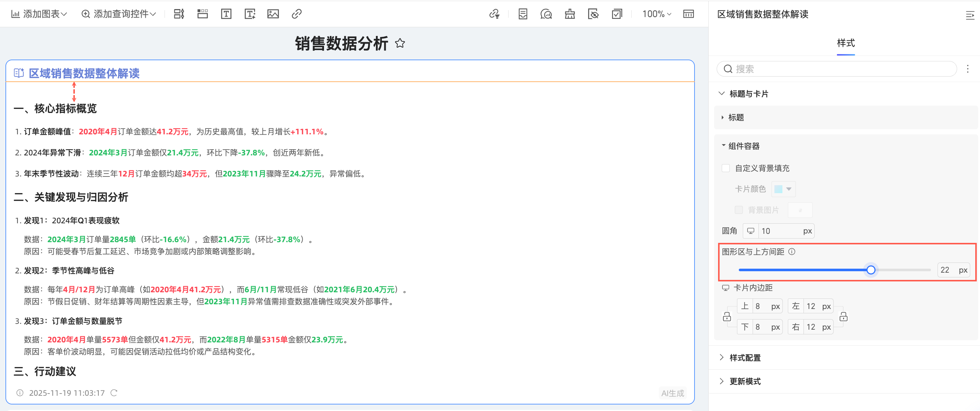Enable 自定义背景填充 checkbox
This screenshot has width=980, height=411.
pos(725,168)
